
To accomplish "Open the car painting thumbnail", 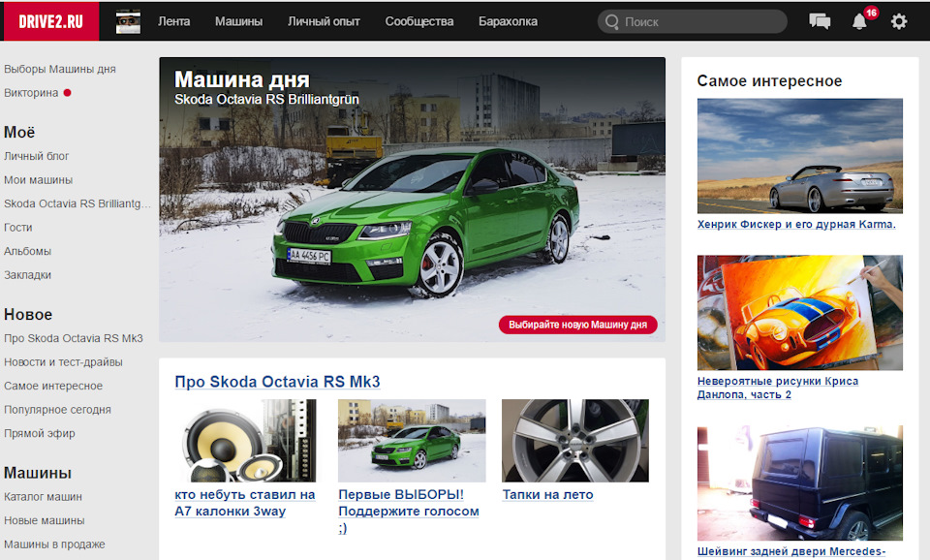I will tap(800, 313).
